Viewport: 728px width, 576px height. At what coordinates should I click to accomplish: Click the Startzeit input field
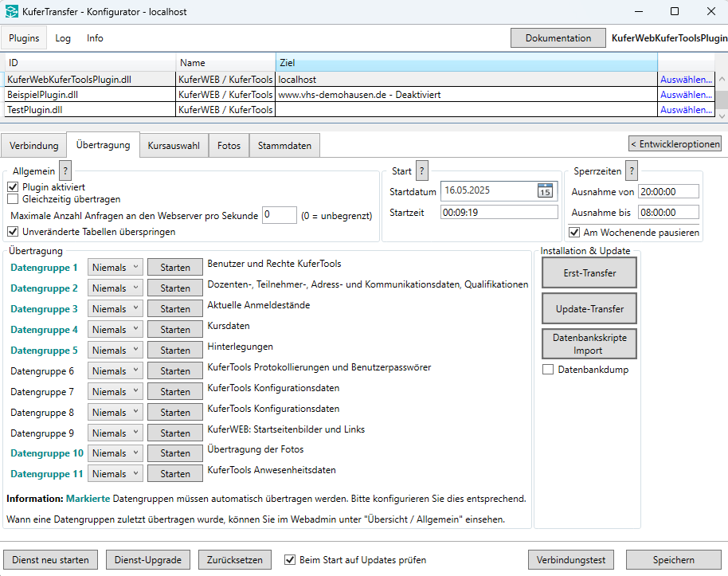point(499,212)
